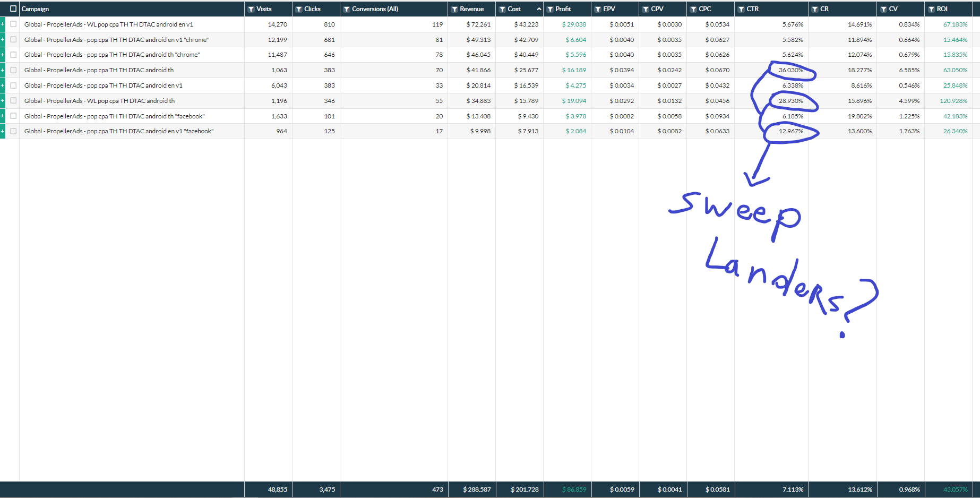
Task: Check the box for first WL pop campaign
Action: point(13,24)
